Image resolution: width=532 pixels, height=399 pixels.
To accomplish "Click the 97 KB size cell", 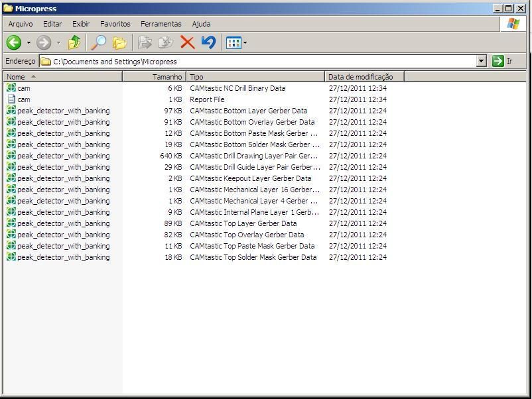I will (x=173, y=111).
